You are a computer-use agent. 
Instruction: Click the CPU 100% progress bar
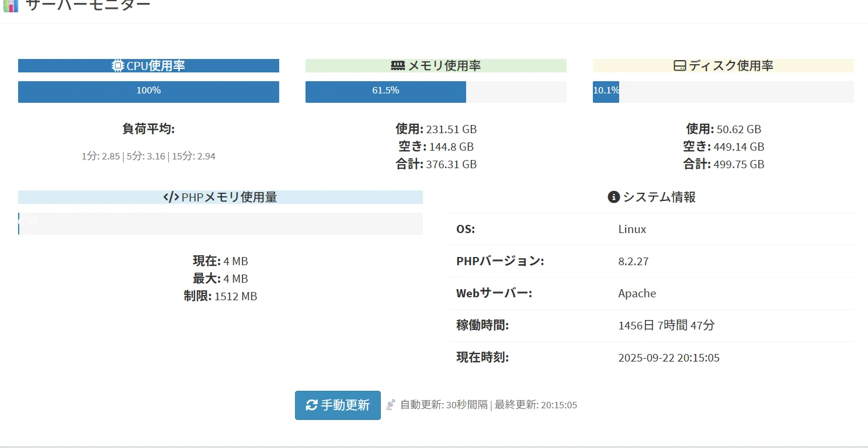(x=148, y=92)
